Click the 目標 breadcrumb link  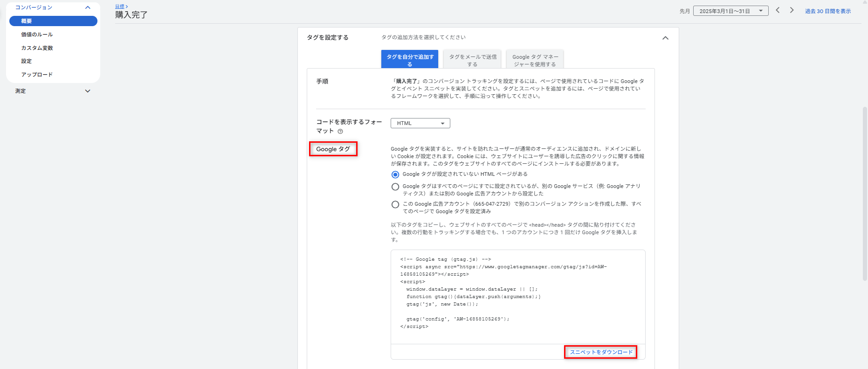(x=120, y=7)
